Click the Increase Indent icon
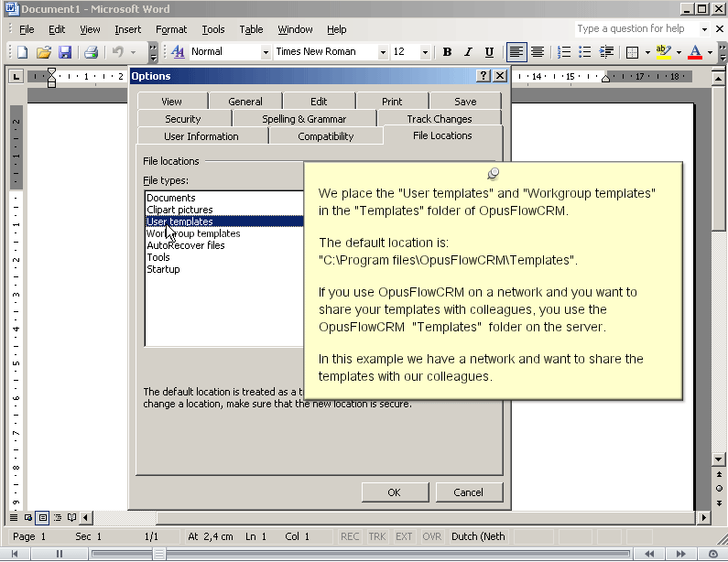The width and height of the screenshot is (728, 562). [606, 52]
